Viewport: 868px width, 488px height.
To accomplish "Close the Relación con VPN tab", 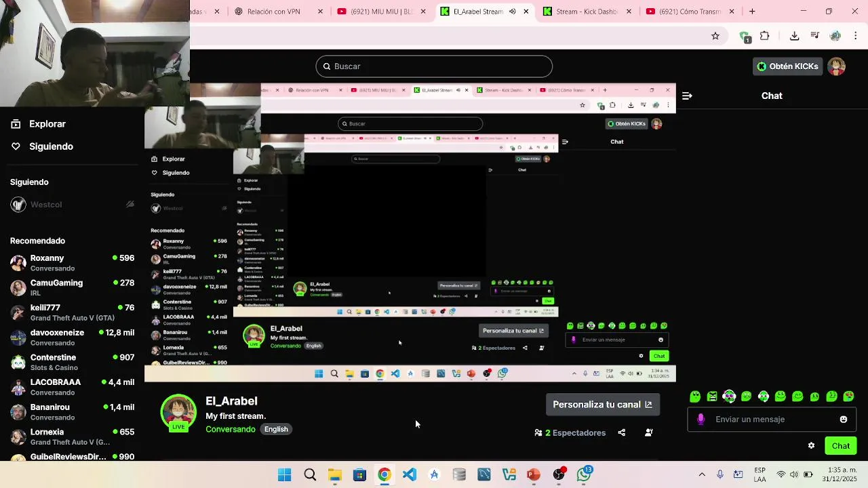I will [x=319, y=12].
